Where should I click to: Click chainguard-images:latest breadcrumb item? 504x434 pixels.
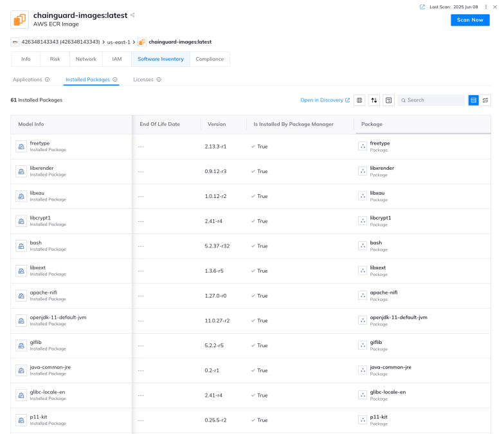(180, 42)
